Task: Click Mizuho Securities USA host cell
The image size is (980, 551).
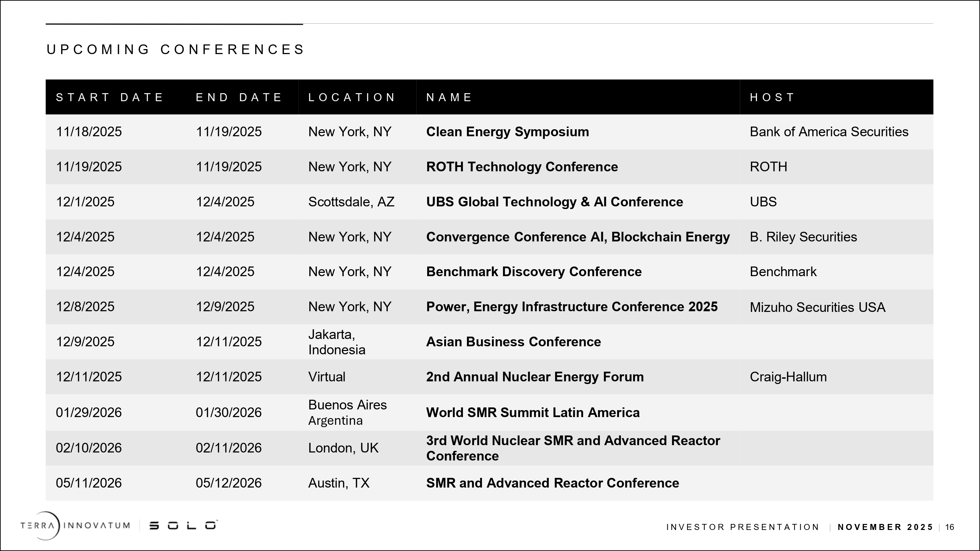Action: (817, 307)
